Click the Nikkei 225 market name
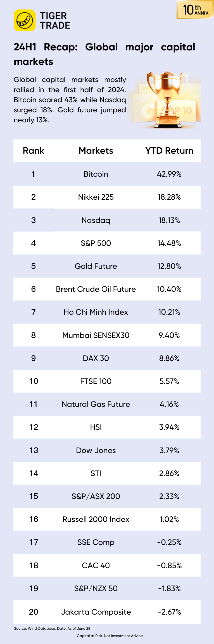The width and height of the screenshot is (214, 644). click(x=96, y=197)
